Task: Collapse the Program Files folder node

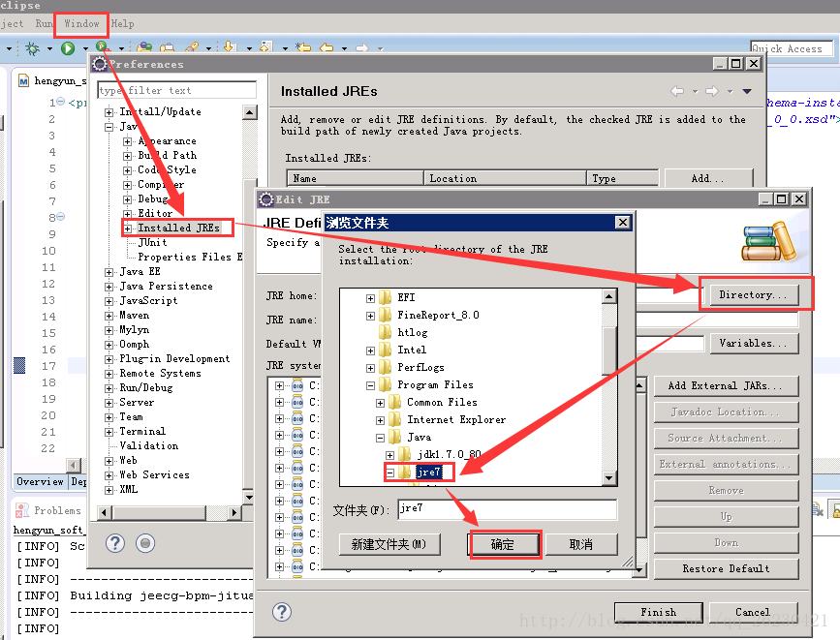Action: [x=370, y=385]
